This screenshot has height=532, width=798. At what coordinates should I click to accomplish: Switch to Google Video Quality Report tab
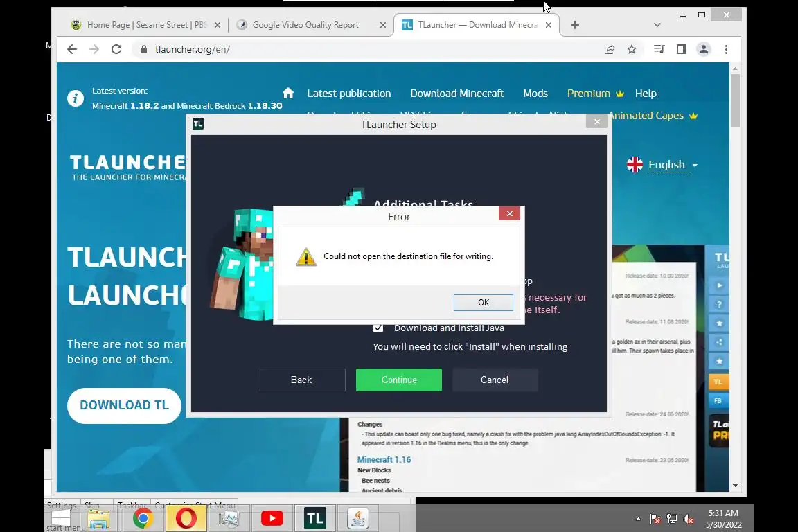tap(305, 25)
